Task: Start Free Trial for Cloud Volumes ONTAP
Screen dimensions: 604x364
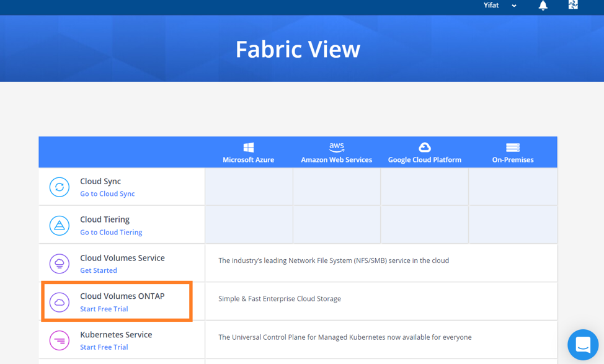Action: click(104, 309)
